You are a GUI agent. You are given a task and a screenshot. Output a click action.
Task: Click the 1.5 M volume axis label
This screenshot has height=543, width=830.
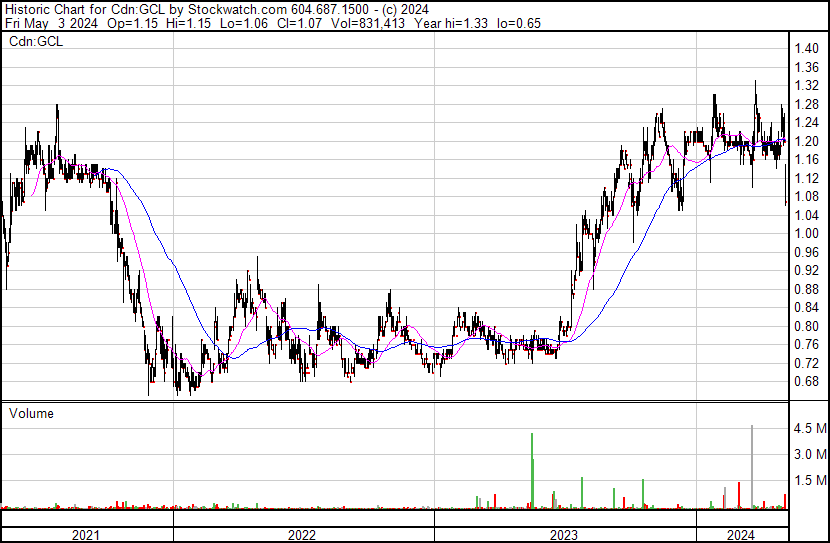(x=810, y=480)
